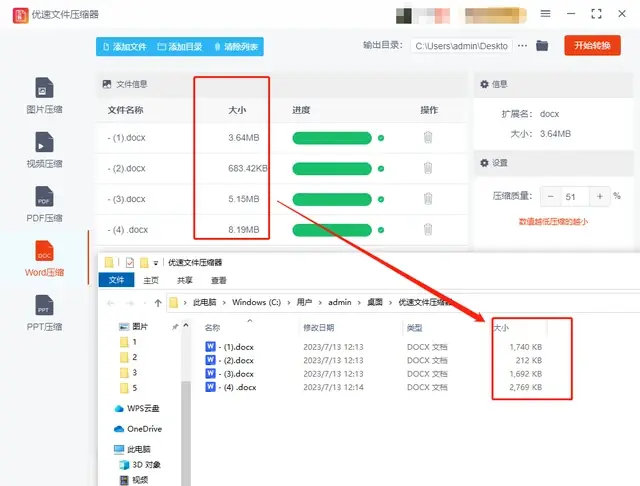Image resolution: width=640 pixels, height=486 pixels.
Task: Open folder 5 in navigation pane
Action: pyautogui.click(x=129, y=388)
